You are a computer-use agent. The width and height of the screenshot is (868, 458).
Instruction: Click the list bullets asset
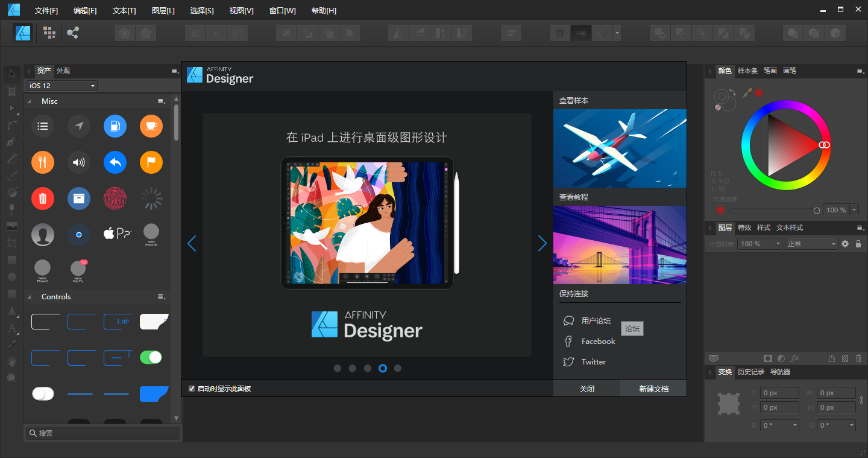pos(43,126)
